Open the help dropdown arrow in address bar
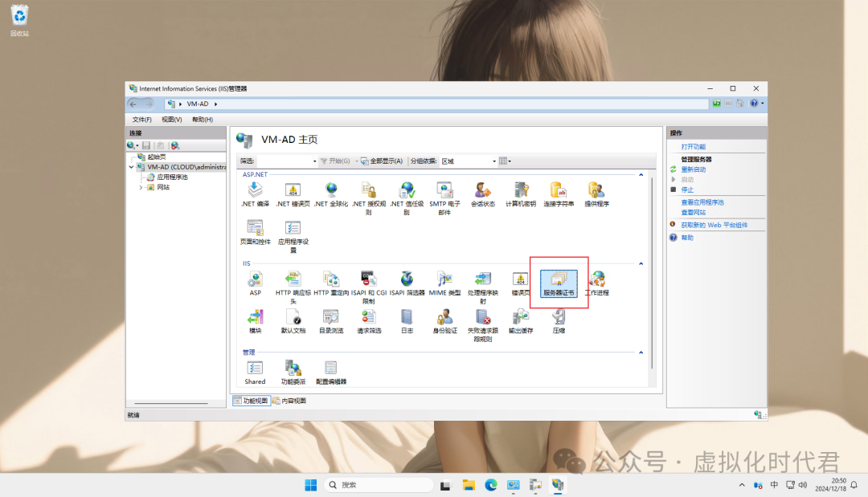868x497 pixels. pos(762,104)
